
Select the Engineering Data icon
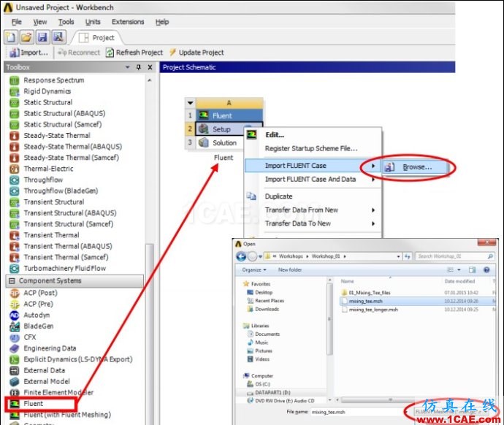click(14, 348)
